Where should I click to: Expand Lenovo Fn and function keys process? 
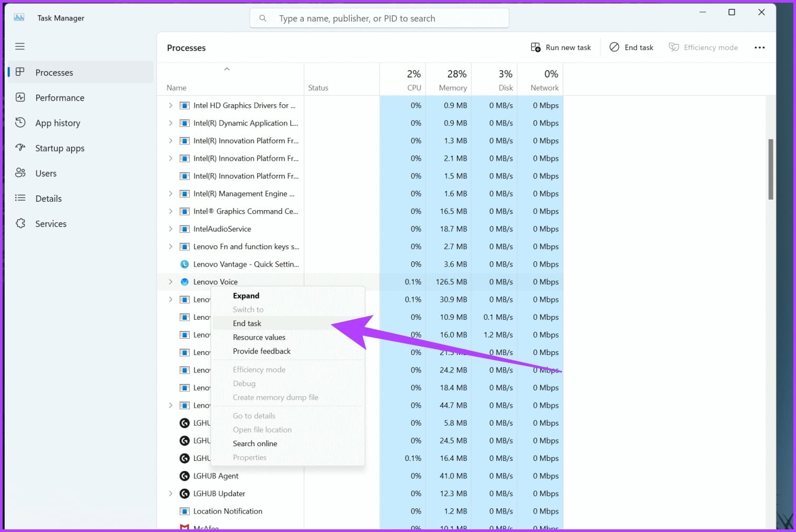(x=170, y=247)
